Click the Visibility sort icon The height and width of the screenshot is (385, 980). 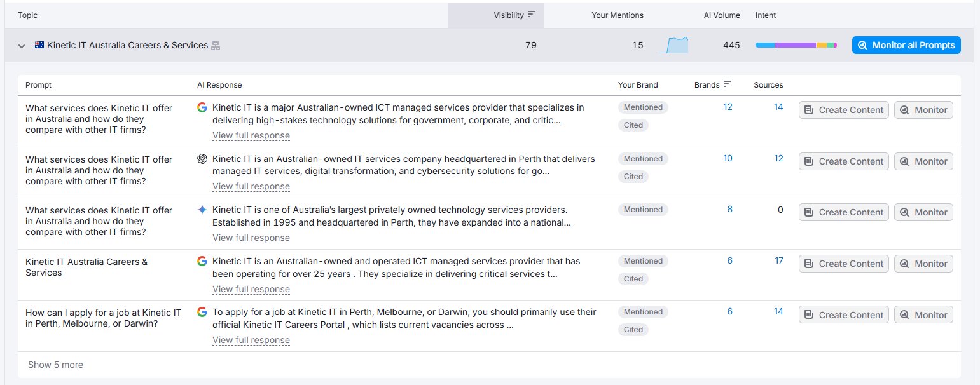pyautogui.click(x=532, y=15)
